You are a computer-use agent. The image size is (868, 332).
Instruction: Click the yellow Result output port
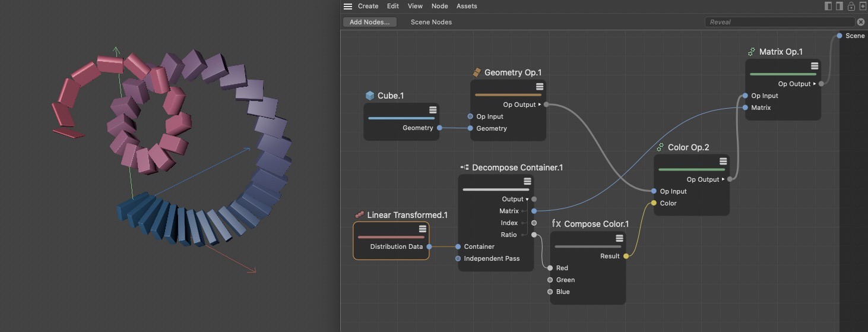click(626, 256)
